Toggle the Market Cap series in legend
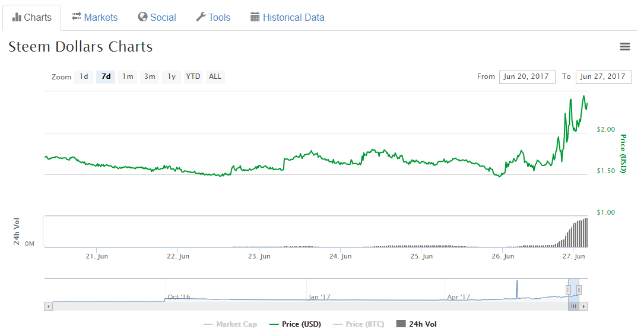The width and height of the screenshot is (644, 332). point(230,324)
